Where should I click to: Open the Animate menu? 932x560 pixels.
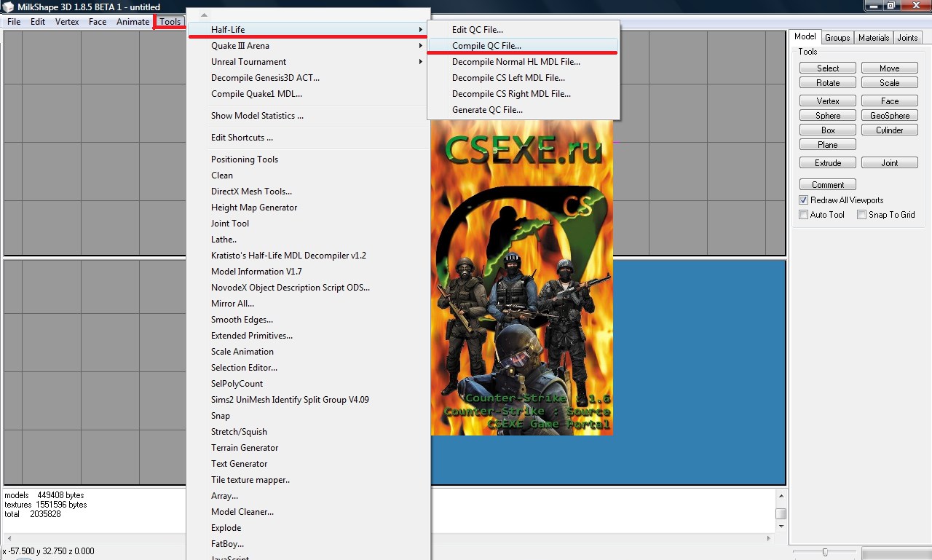(133, 22)
